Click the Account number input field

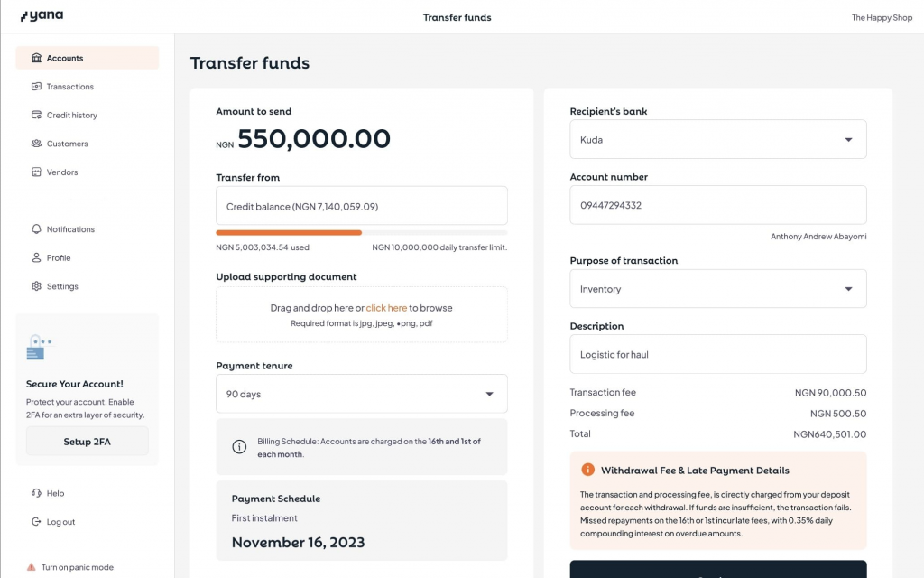717,205
